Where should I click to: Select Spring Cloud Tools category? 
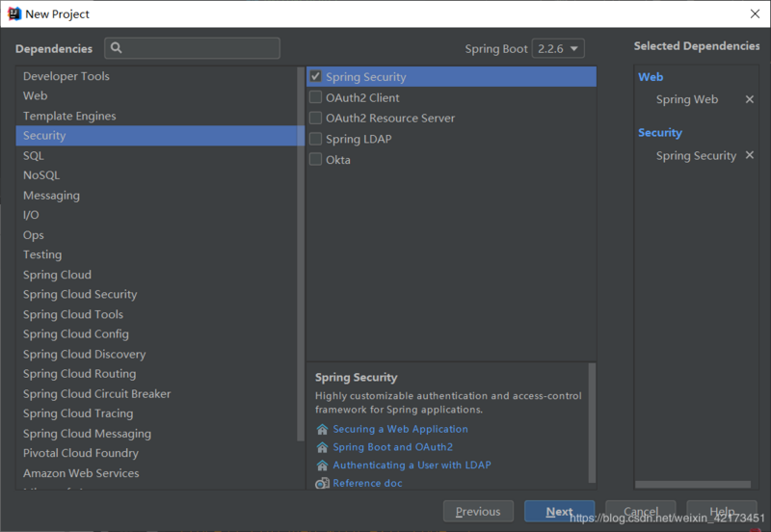coord(157,315)
